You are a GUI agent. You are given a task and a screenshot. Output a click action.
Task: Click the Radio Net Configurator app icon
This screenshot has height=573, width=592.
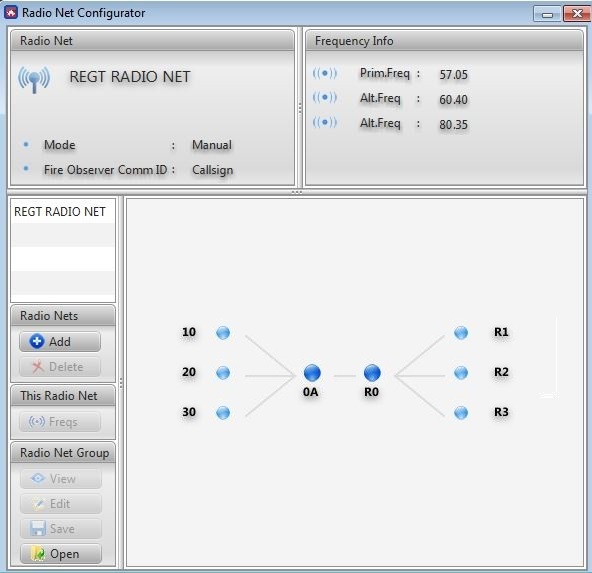[x=11, y=12]
